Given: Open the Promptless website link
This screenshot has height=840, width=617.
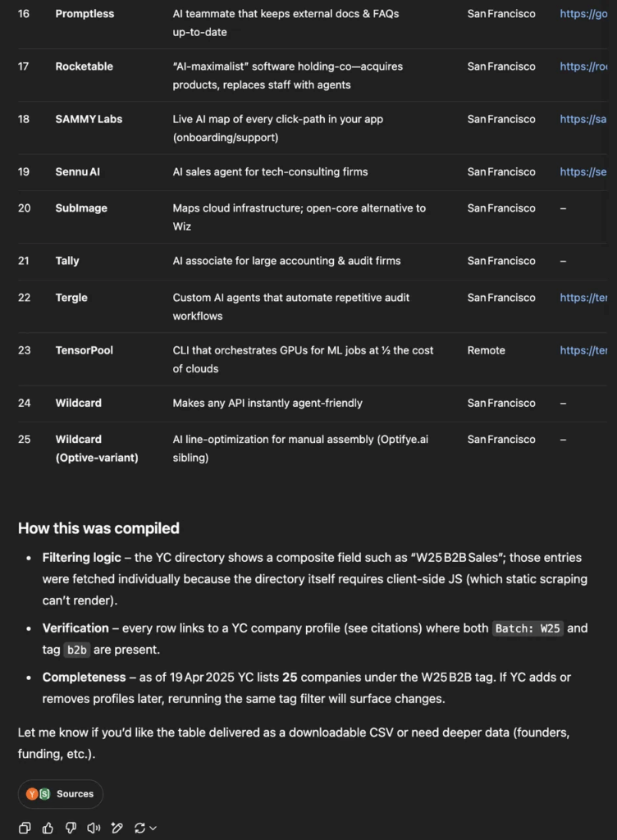Looking at the screenshot, I should pos(583,14).
